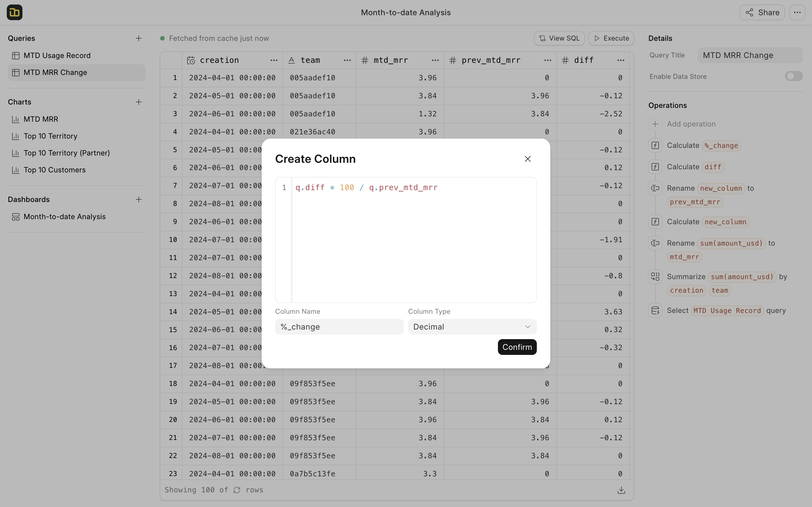
Task: Click the Summarize operation icon
Action: 655,276
